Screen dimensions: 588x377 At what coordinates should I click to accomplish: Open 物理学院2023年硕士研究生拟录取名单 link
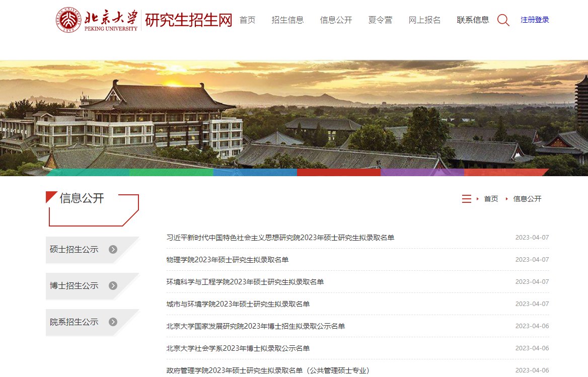click(227, 260)
